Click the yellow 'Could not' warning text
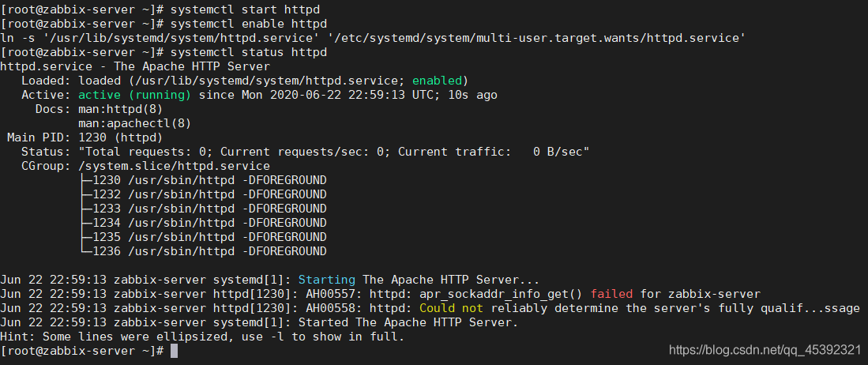 pyautogui.click(x=451, y=308)
